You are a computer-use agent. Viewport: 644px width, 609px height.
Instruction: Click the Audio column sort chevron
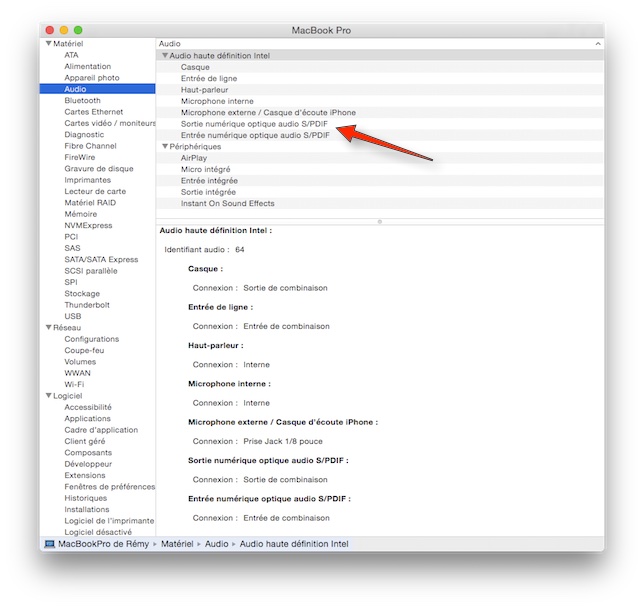coord(598,44)
